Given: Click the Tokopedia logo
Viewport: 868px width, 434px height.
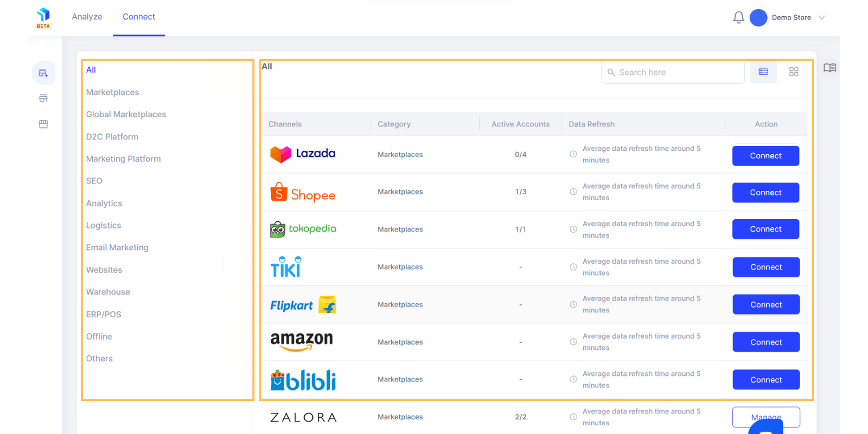Looking at the screenshot, I should pos(303,229).
